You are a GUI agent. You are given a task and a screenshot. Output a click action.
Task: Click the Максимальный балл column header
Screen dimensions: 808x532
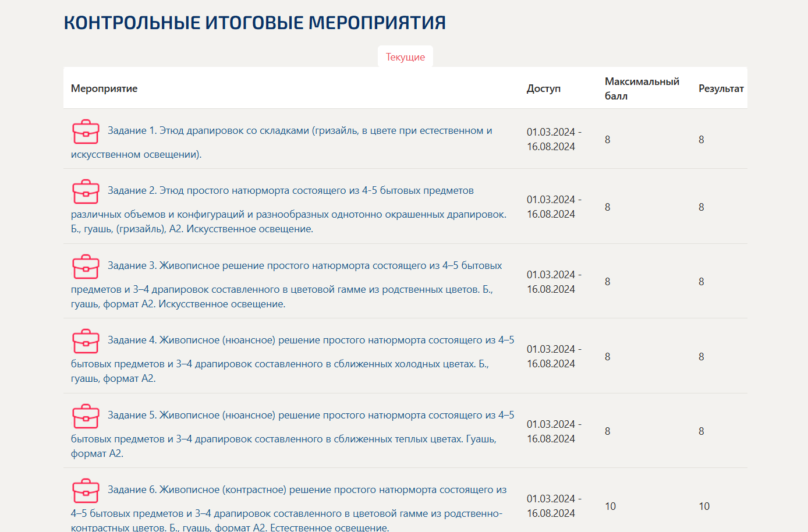click(x=642, y=88)
